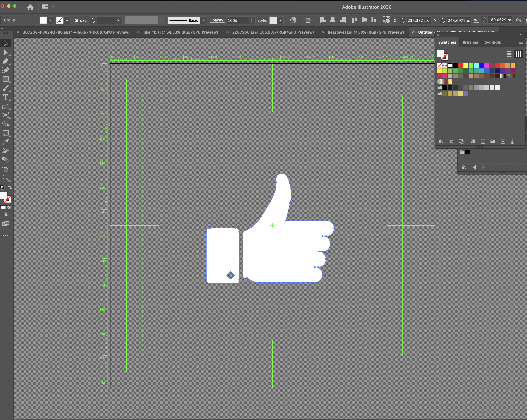Viewport: 527px width, 420px height.
Task: Click the Stroke label link
Action: click(x=81, y=21)
